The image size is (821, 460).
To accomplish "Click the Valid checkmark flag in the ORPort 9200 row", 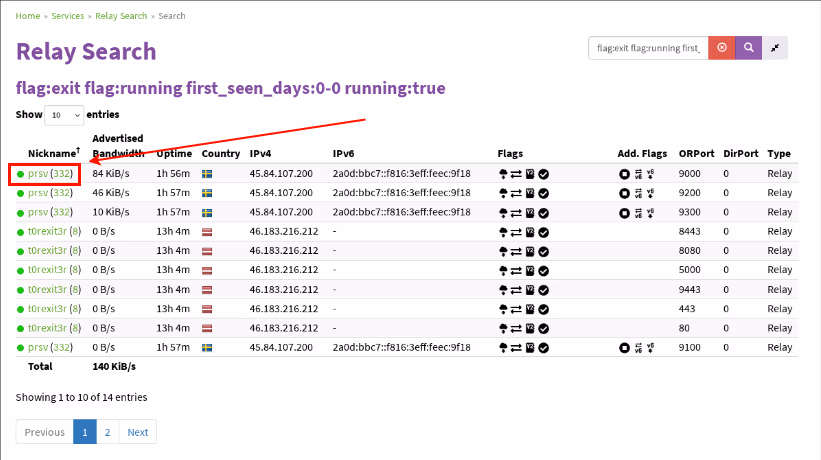I will click(x=543, y=192).
